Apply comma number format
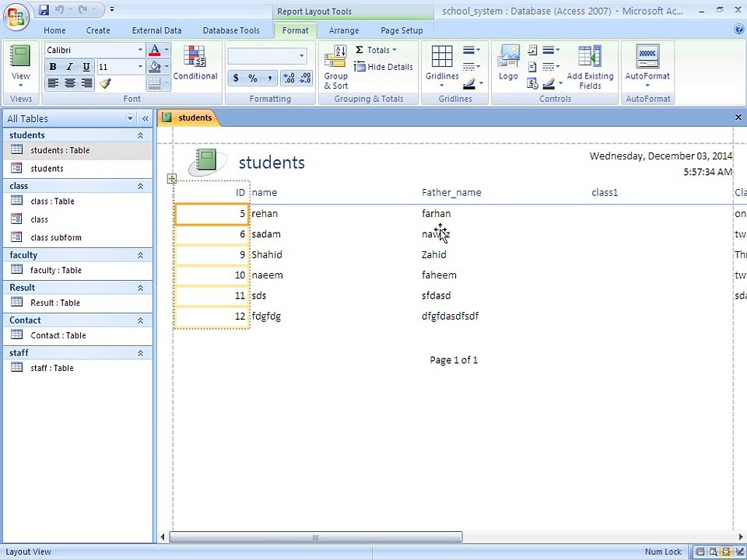The height and width of the screenshot is (560, 747). click(x=270, y=78)
